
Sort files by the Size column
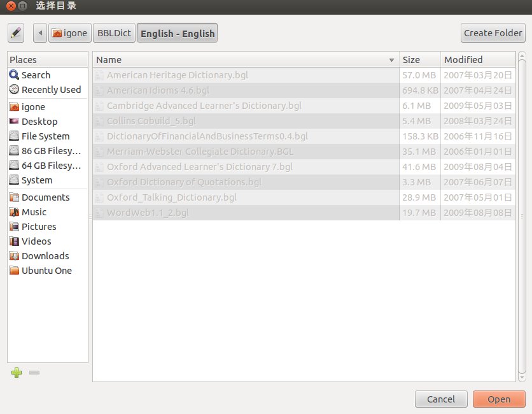420,59
